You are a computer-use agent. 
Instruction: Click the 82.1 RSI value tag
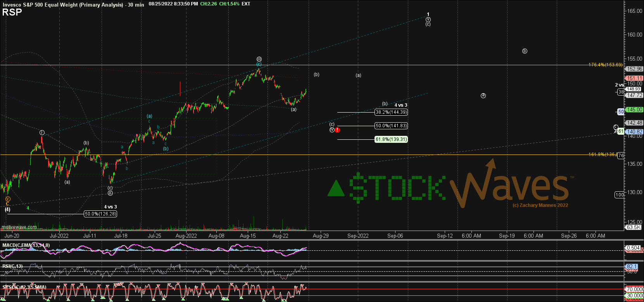pos(631,266)
